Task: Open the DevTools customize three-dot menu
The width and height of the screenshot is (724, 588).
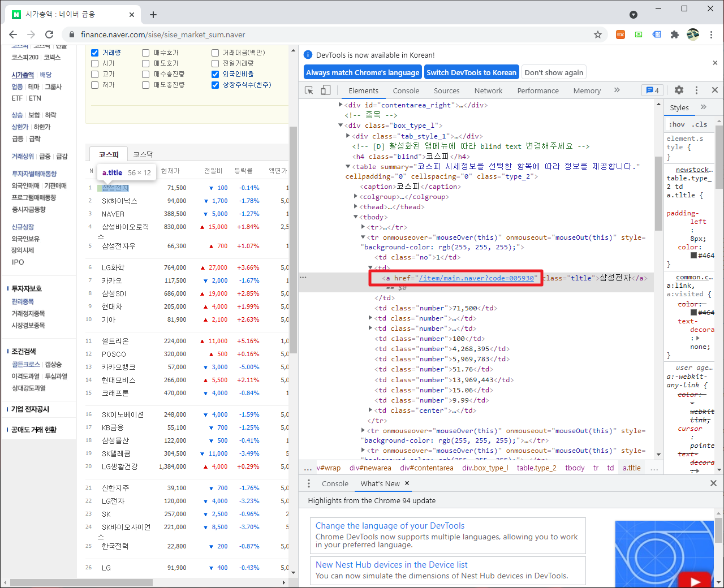Action: [x=696, y=90]
